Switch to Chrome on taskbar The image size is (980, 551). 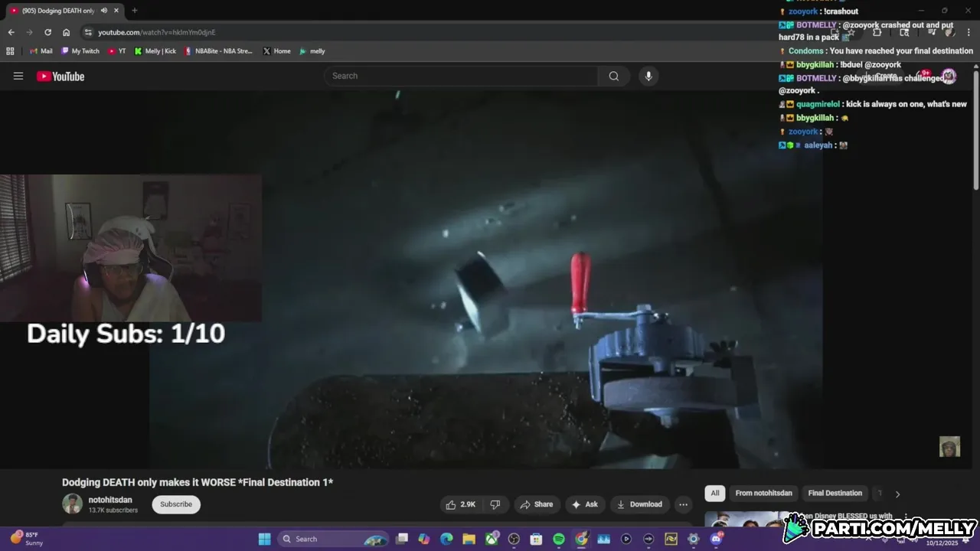pyautogui.click(x=581, y=539)
